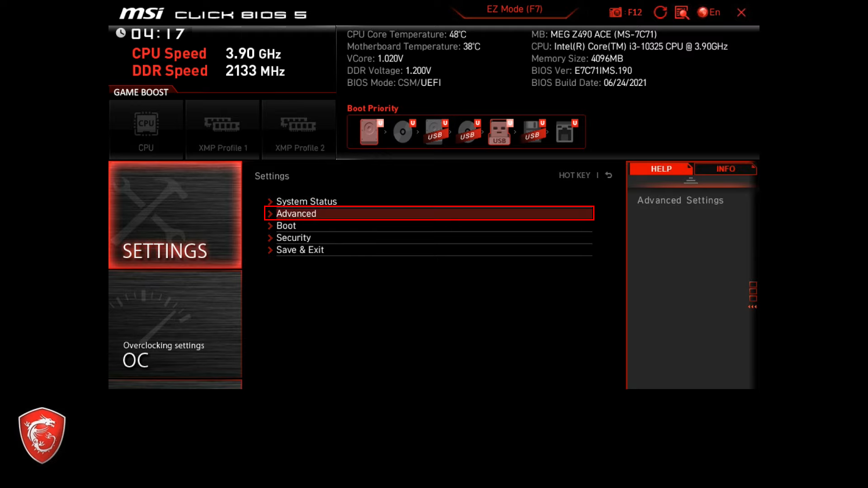Enable XMP Profile 1
The height and width of the screenshot is (488, 868).
click(x=222, y=130)
